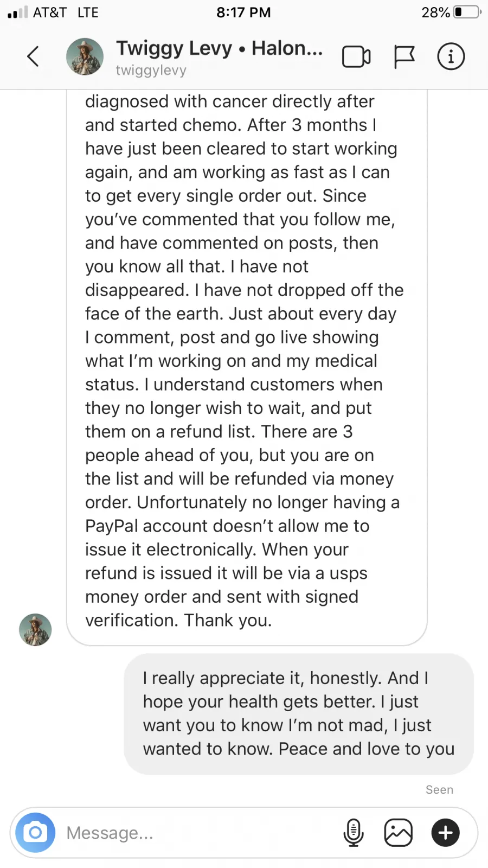Tap the flag icon in header
Image resolution: width=488 pixels, height=868 pixels.
point(404,56)
